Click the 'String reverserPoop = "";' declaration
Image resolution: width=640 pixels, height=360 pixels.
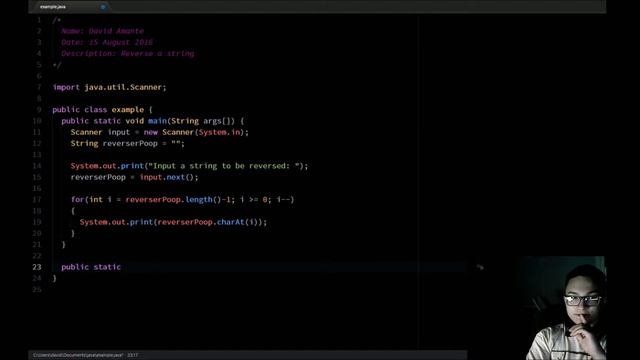127,144
